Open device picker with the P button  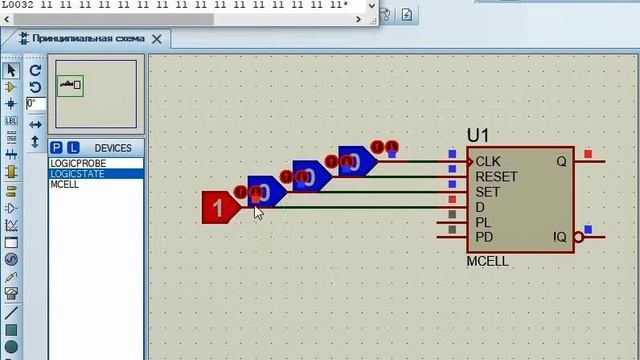click(57, 148)
